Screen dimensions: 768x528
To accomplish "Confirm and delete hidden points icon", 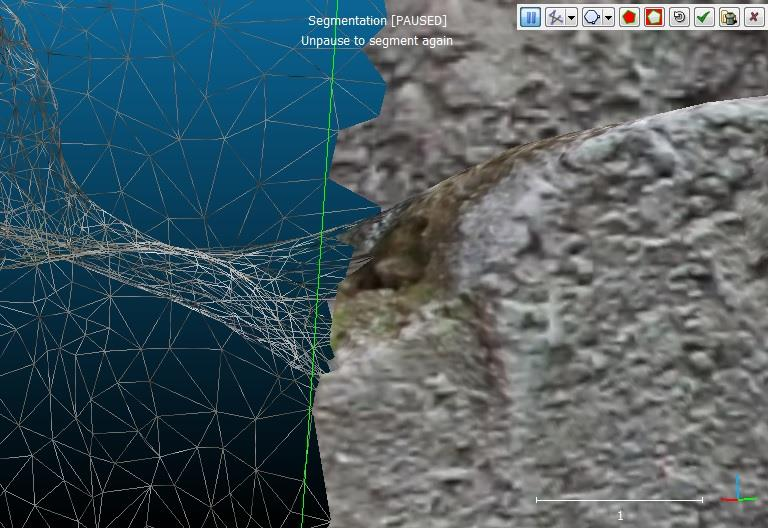I will coord(729,18).
